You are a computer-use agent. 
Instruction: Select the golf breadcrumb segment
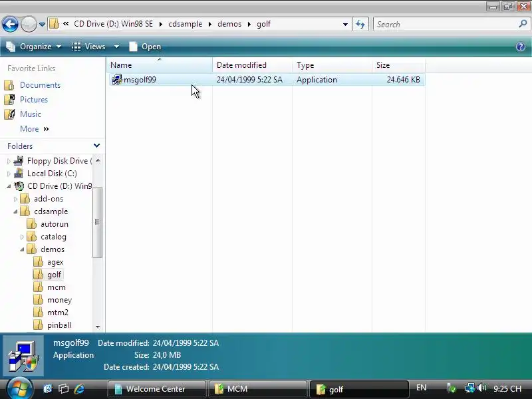point(263,24)
